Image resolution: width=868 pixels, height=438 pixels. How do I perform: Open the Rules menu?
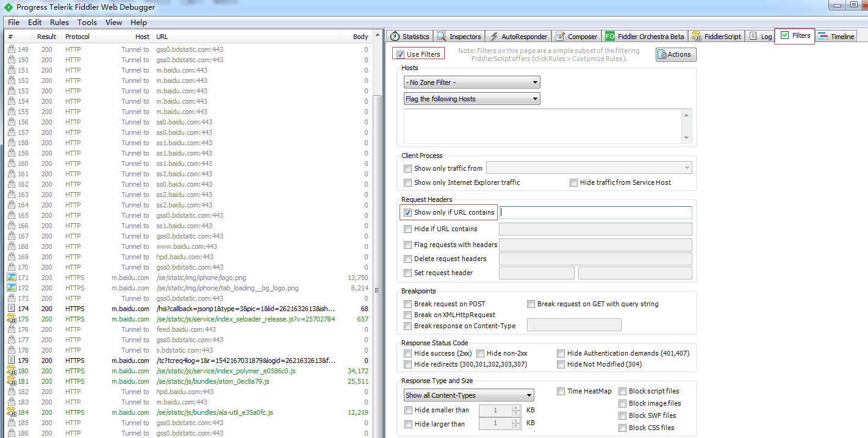[59, 22]
